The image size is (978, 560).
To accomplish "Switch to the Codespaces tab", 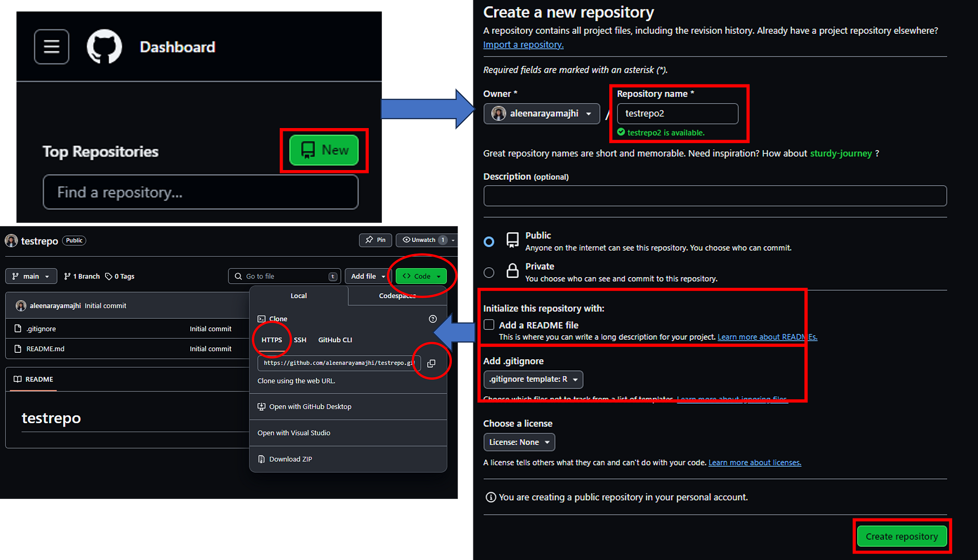I will click(397, 296).
